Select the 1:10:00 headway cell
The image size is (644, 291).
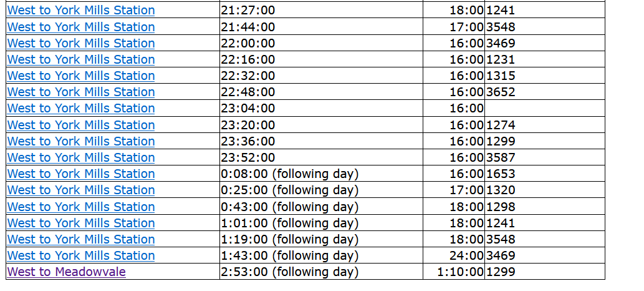[x=459, y=272]
